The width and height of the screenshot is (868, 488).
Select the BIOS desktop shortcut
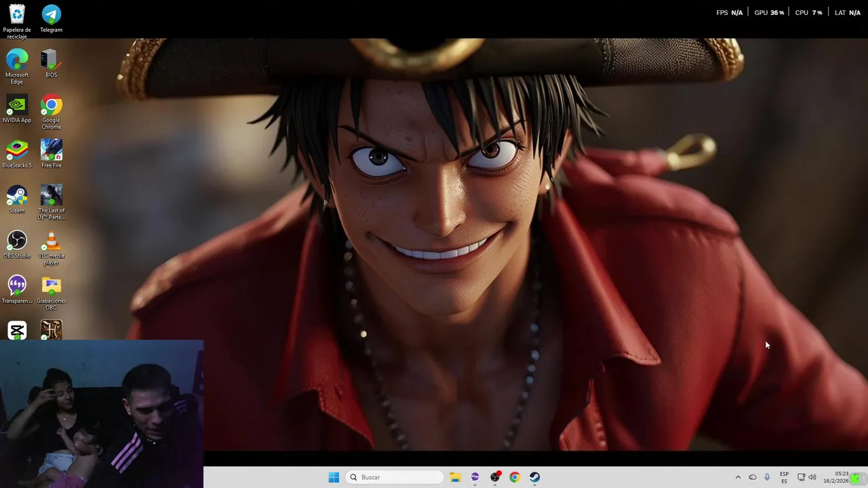(x=52, y=64)
